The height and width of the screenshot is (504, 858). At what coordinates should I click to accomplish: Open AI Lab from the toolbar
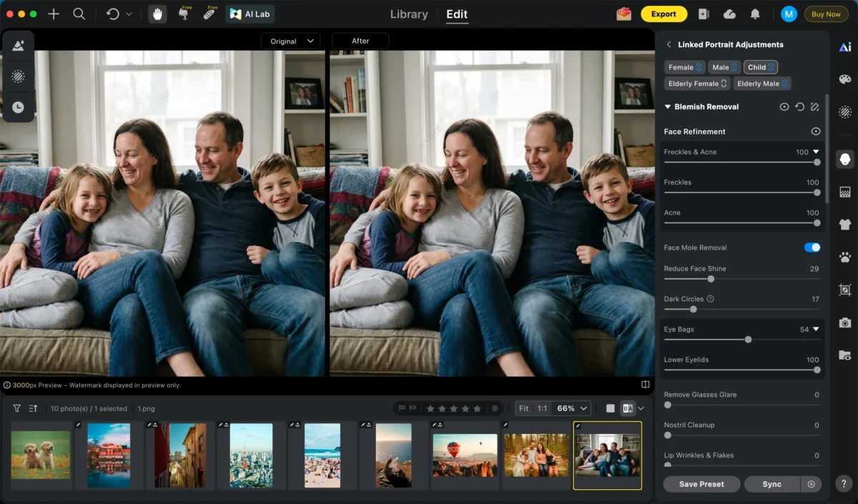point(250,14)
